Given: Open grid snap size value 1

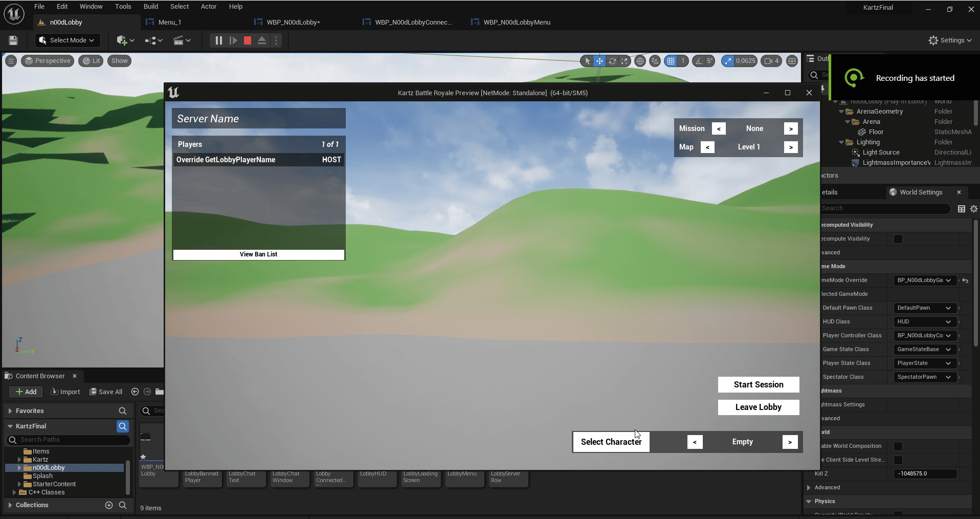Looking at the screenshot, I should pos(683,61).
